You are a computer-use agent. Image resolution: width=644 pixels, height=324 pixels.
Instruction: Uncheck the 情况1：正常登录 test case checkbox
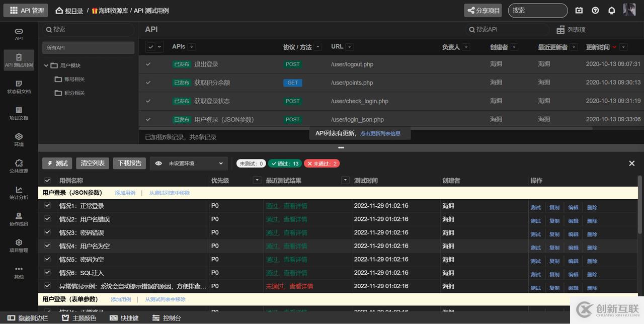point(48,206)
